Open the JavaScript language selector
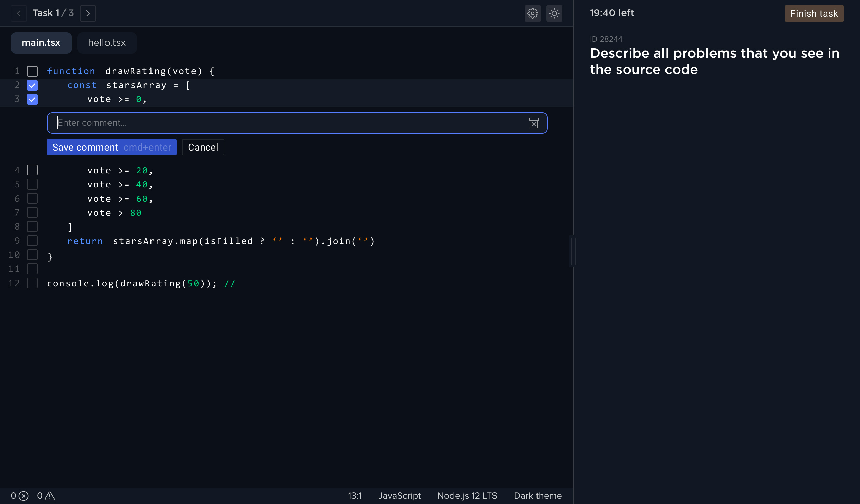The height and width of the screenshot is (504, 860). [x=399, y=496]
